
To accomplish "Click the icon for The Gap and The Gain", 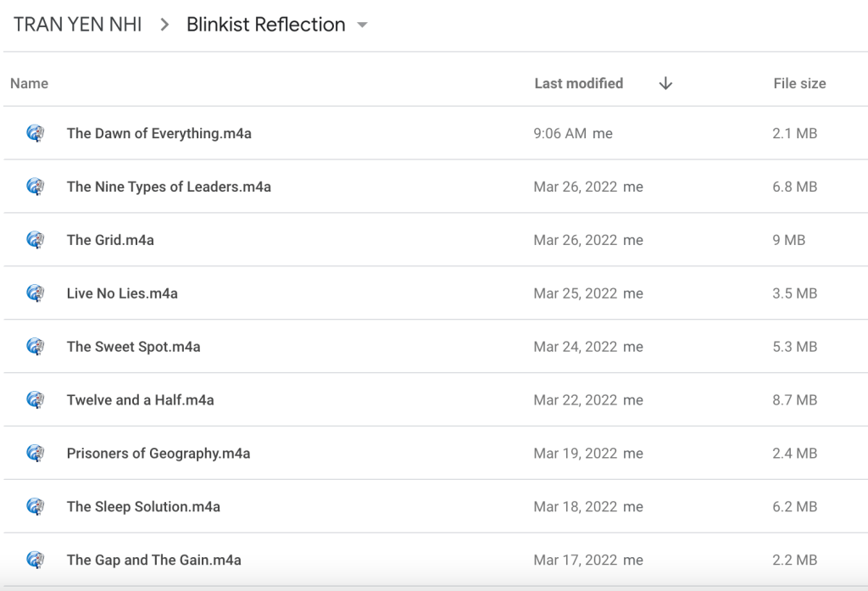I will [x=35, y=560].
